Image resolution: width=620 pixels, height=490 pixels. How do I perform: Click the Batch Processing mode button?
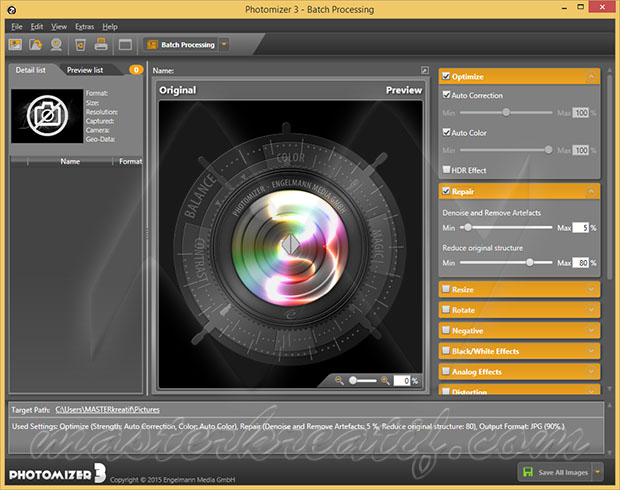click(181, 45)
